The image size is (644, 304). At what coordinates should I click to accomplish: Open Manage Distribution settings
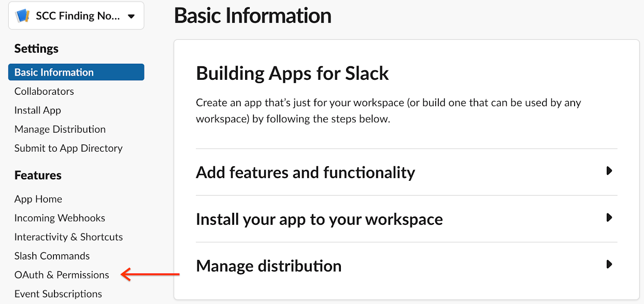[x=60, y=129]
